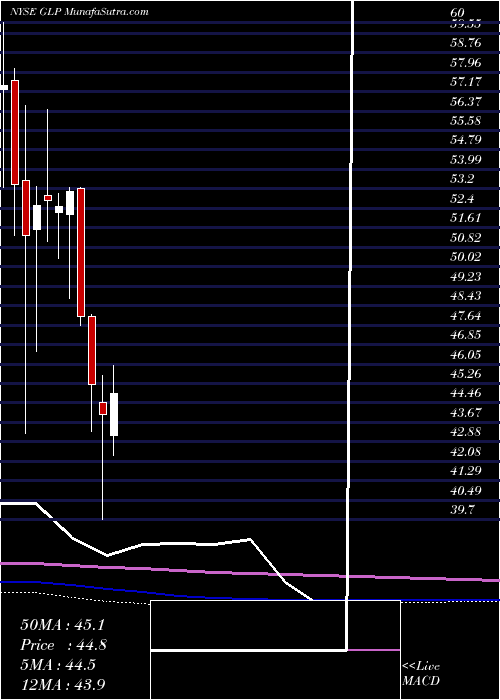500x700 pixels.
Task: Click the 50.02 price axis label
Action: coord(465,257)
